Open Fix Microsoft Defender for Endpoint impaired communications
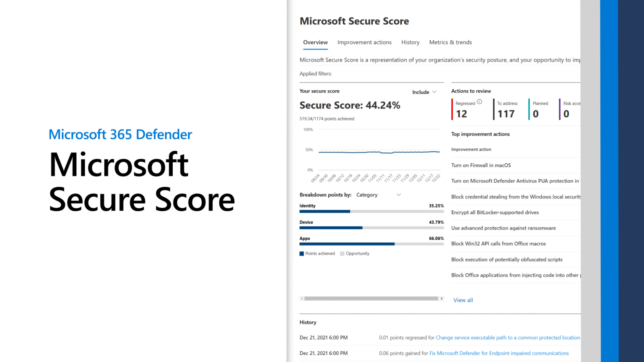The width and height of the screenshot is (644, 362). (499, 353)
